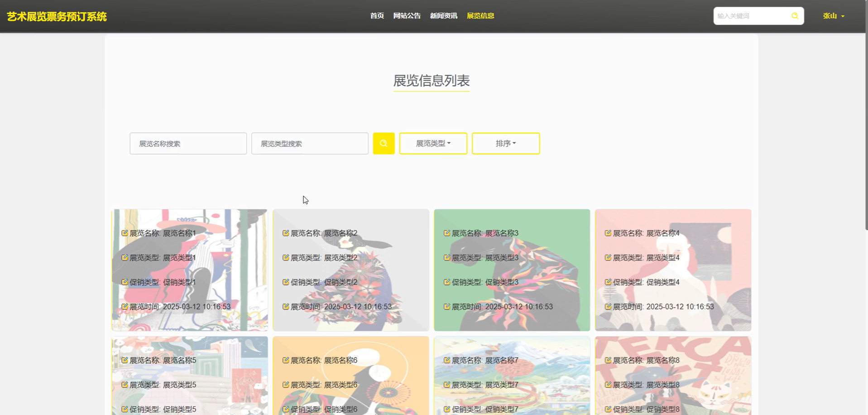This screenshot has height=415, width=868.
Task: Click the edit icon before 促销类型1
Action: (x=125, y=282)
